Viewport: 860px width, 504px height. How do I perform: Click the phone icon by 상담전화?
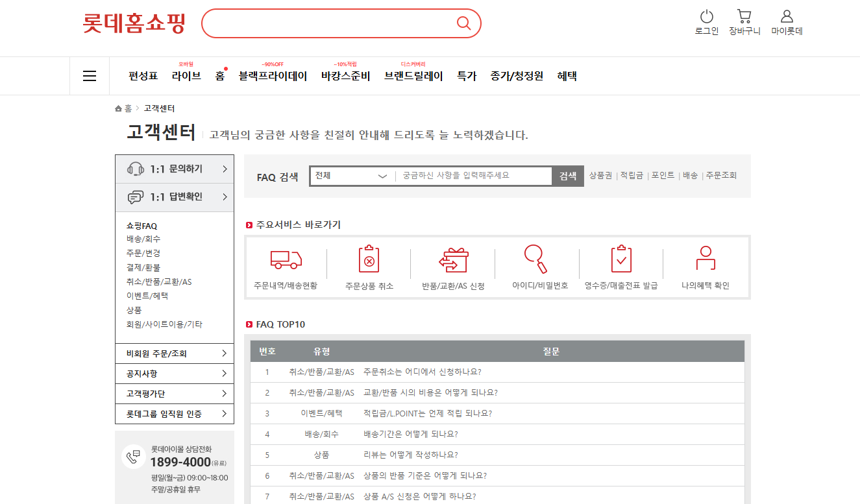(x=133, y=457)
